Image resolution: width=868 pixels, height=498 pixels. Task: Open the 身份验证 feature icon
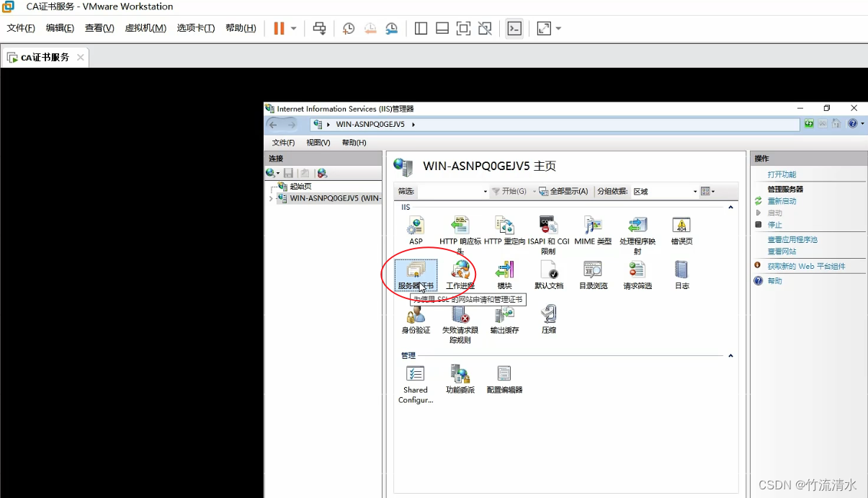pos(416,314)
